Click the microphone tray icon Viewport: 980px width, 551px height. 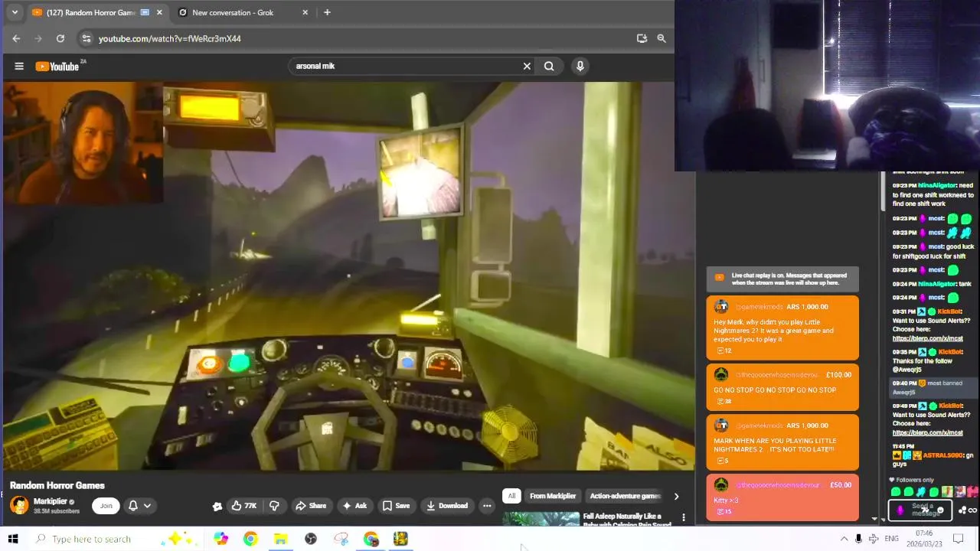[x=858, y=539]
